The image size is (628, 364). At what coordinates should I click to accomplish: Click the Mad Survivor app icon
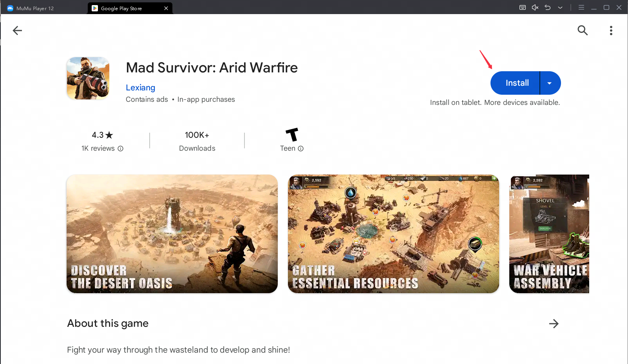(88, 78)
